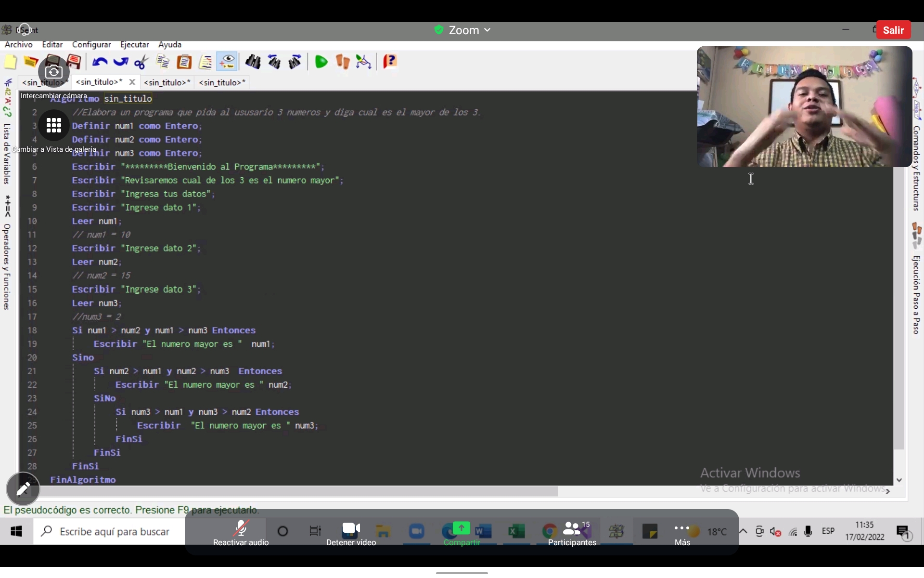Click the network Wi-Fi tray icon
Image resolution: width=924 pixels, height=578 pixels.
click(x=793, y=532)
